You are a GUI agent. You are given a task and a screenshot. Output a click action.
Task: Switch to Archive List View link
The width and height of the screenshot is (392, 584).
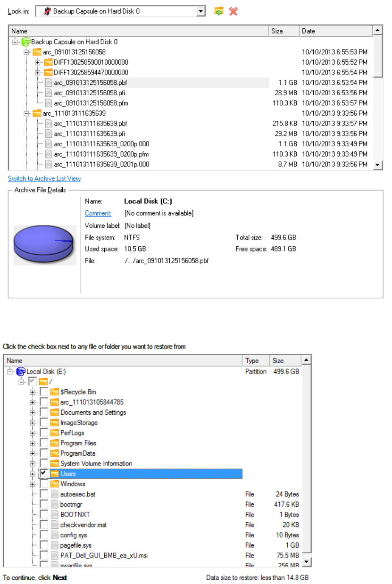pyautogui.click(x=44, y=179)
